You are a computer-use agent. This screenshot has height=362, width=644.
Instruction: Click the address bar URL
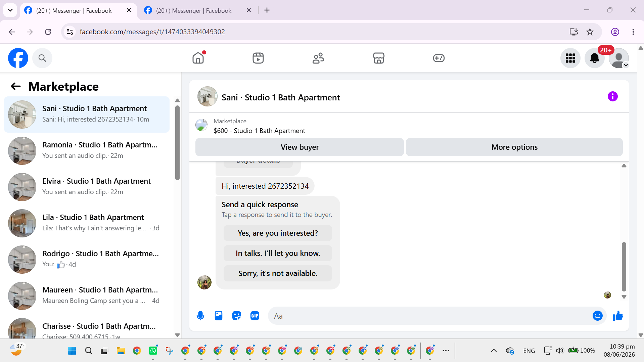pos(152,32)
